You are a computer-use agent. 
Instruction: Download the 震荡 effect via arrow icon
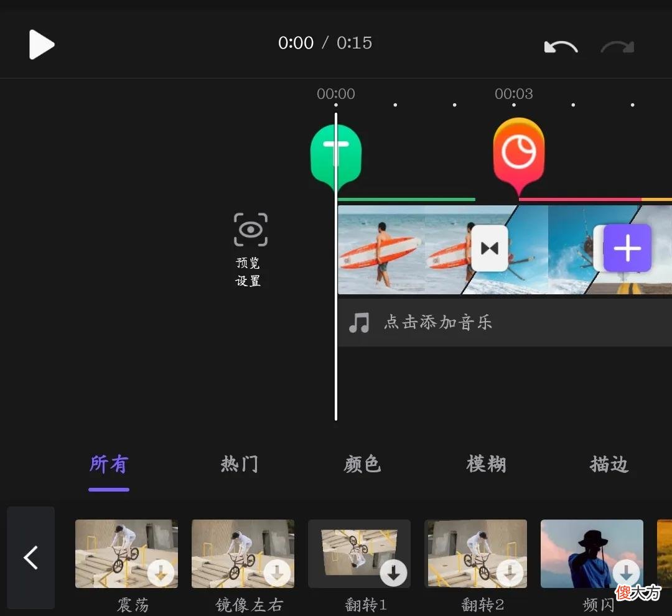coord(161,573)
